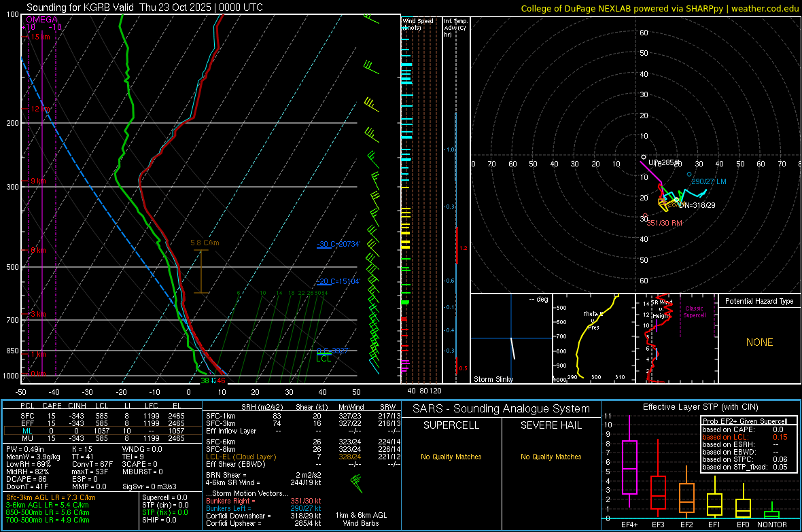Select the SFC-6km shear row

[x=303, y=442]
